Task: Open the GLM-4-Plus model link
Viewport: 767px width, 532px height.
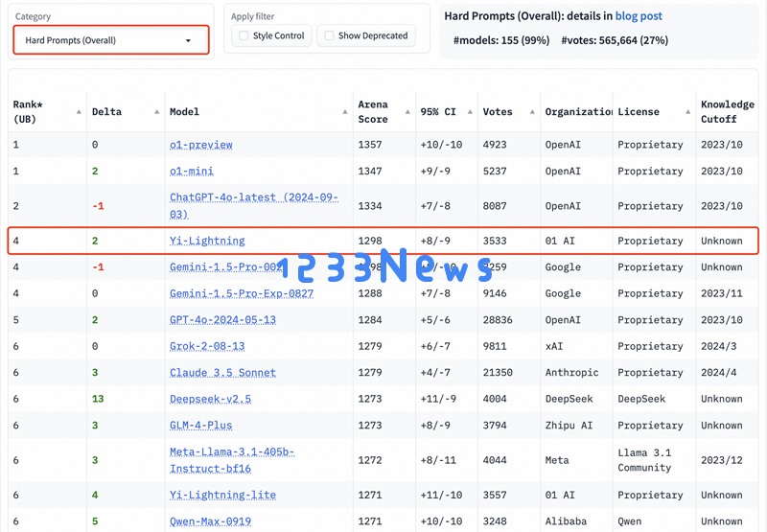Action: [x=200, y=426]
